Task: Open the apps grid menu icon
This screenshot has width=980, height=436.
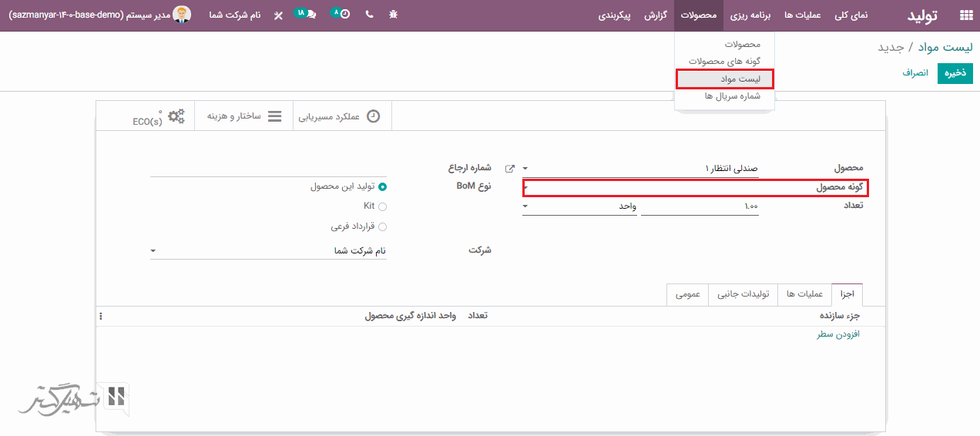Action: click(x=965, y=15)
